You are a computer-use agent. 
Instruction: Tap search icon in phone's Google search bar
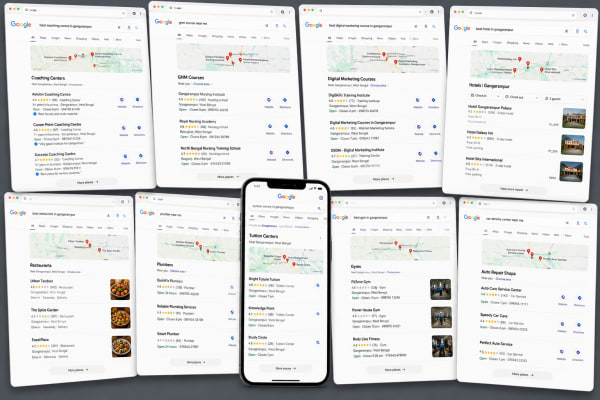pyautogui.click(x=319, y=208)
